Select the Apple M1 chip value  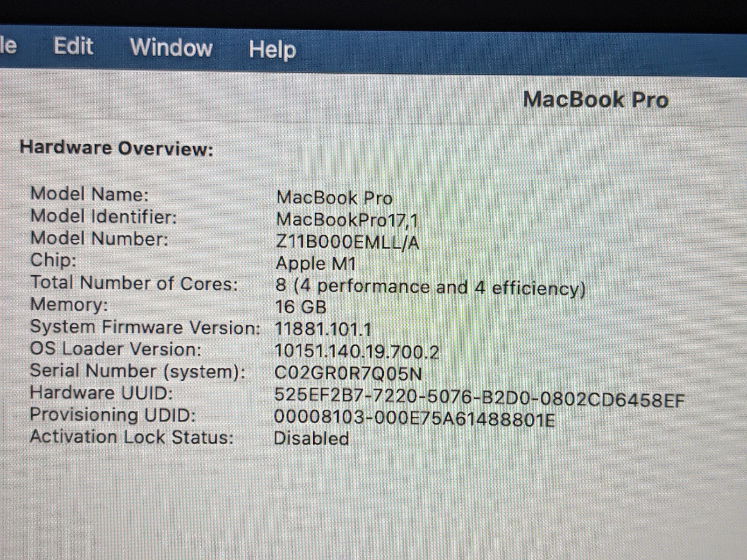316,264
